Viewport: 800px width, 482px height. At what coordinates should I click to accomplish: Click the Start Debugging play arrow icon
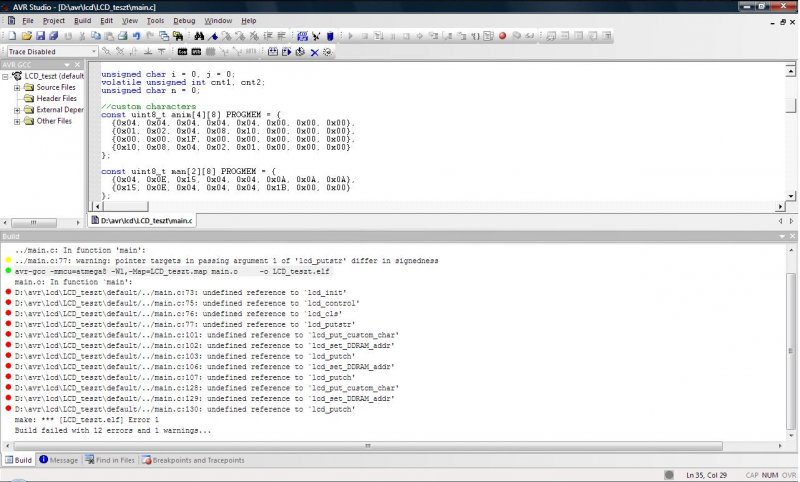pos(351,36)
